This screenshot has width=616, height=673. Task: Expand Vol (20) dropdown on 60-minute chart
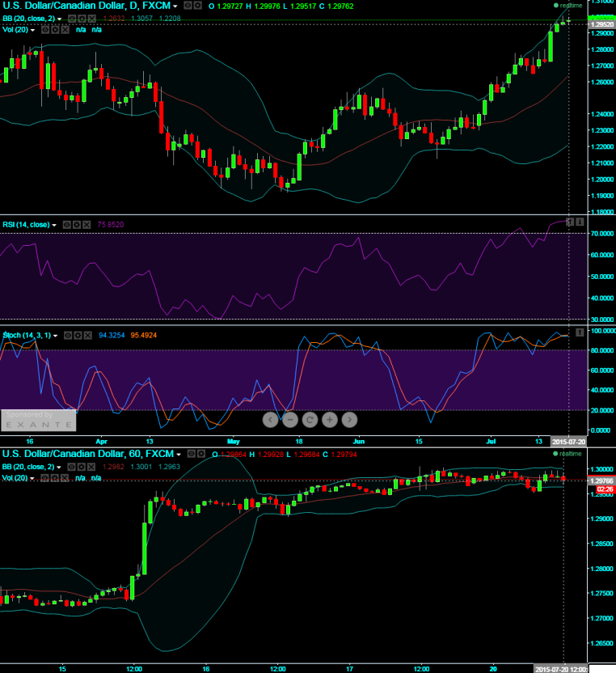click(32, 478)
